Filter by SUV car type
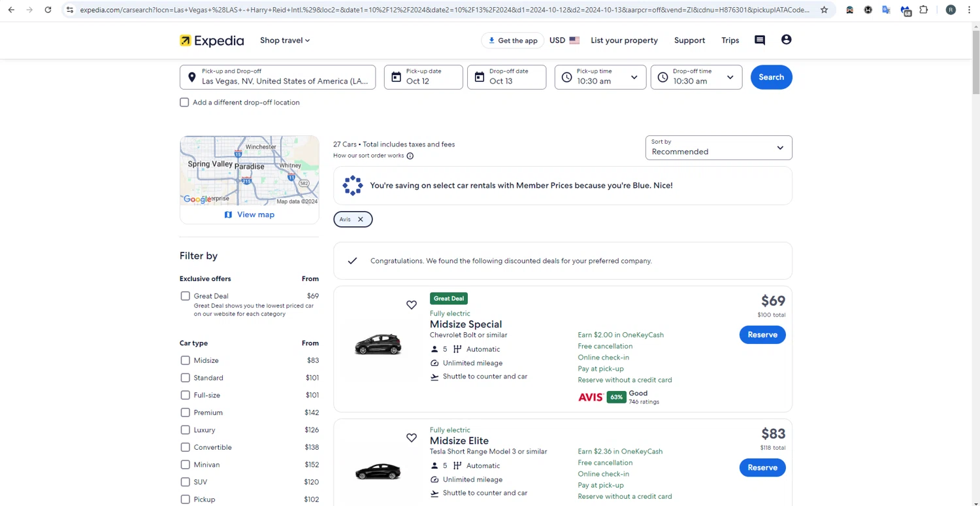Image resolution: width=980 pixels, height=506 pixels. click(186, 482)
